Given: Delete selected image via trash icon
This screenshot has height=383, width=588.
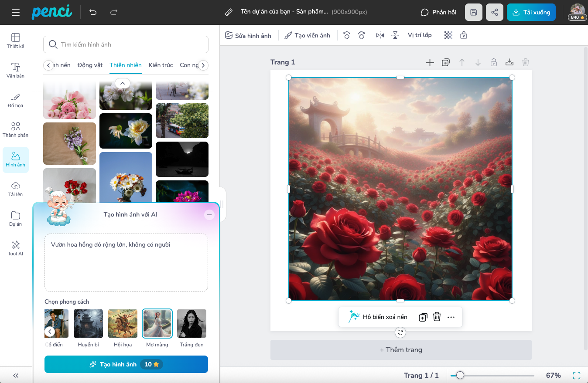Looking at the screenshot, I should [437, 317].
